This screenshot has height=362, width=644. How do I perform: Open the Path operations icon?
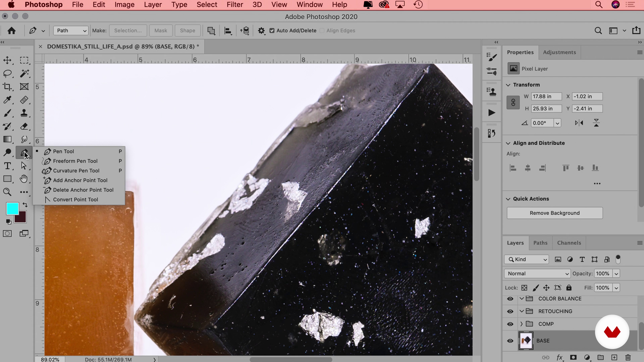[211, 31]
